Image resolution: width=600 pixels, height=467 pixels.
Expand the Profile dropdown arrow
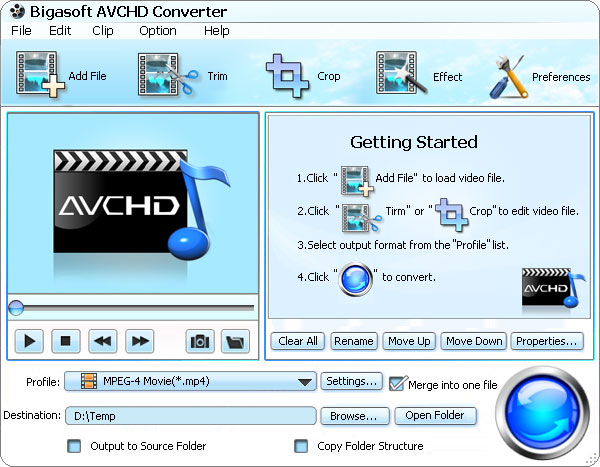tap(305, 382)
